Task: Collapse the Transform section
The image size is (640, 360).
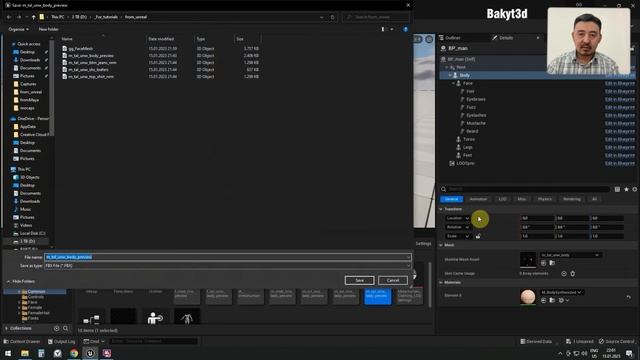Action: tap(441, 209)
